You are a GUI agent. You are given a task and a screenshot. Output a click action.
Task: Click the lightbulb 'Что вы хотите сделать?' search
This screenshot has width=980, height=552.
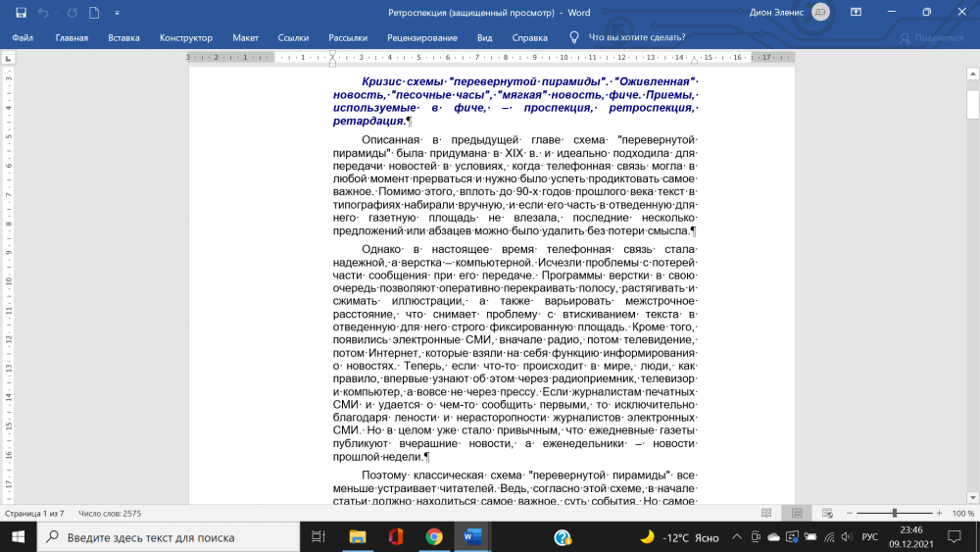point(575,37)
